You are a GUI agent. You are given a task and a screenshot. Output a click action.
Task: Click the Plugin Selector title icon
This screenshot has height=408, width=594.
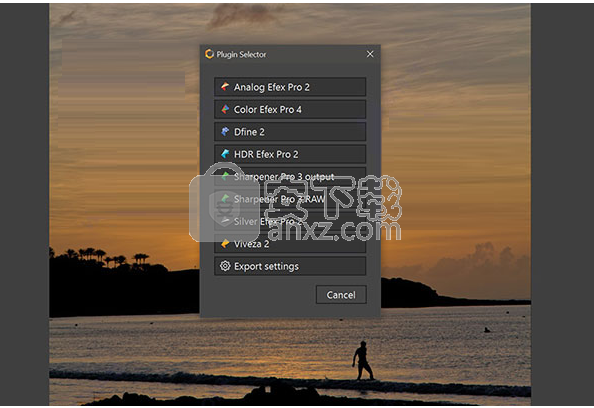209,54
